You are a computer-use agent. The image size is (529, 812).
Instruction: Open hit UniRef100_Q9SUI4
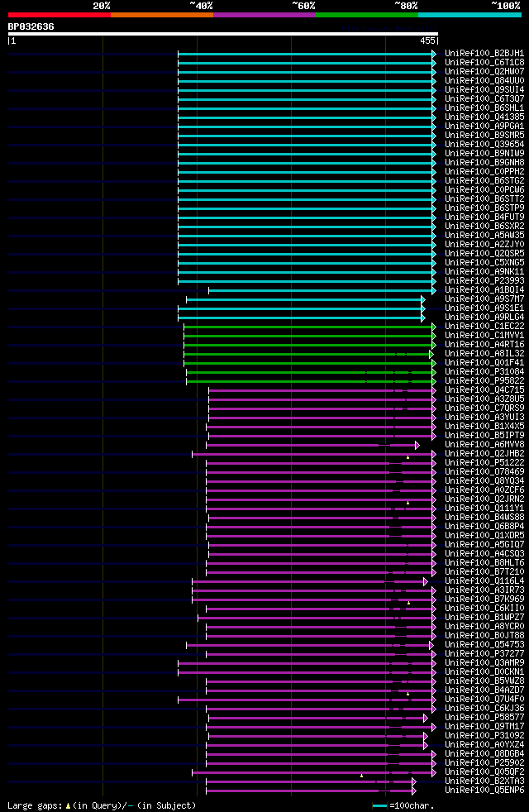click(x=484, y=89)
